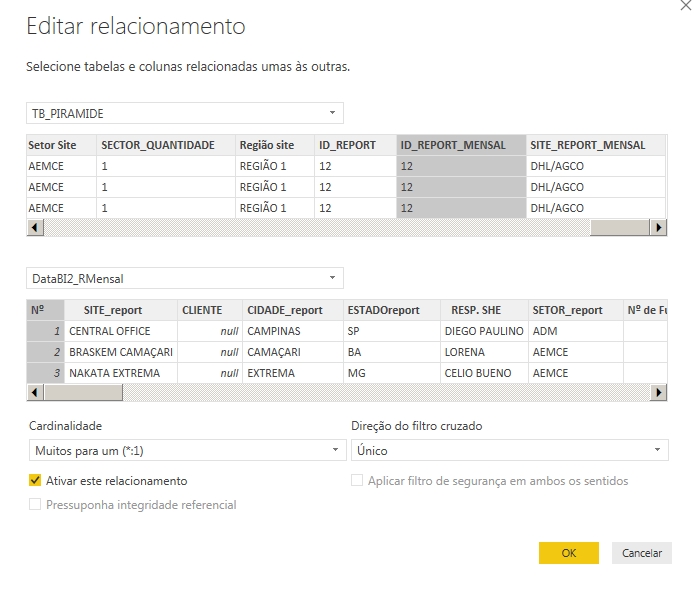Click the Cancelar button
Screen dimensions: 698x591
click(x=641, y=553)
